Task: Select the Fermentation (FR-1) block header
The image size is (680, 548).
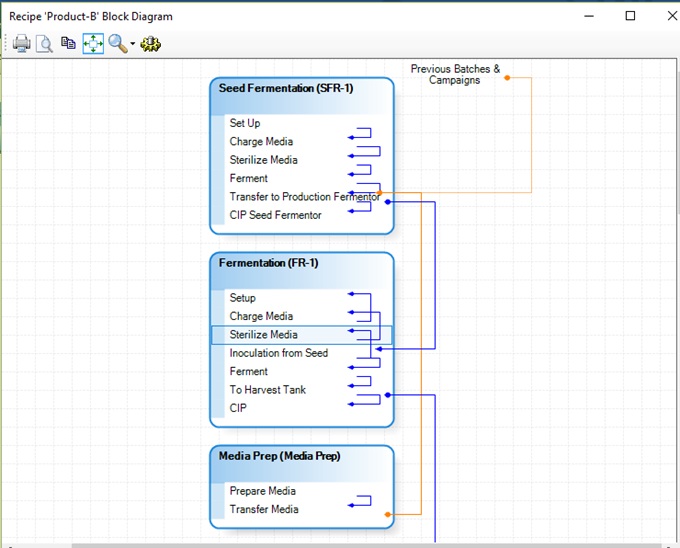Action: (x=269, y=263)
